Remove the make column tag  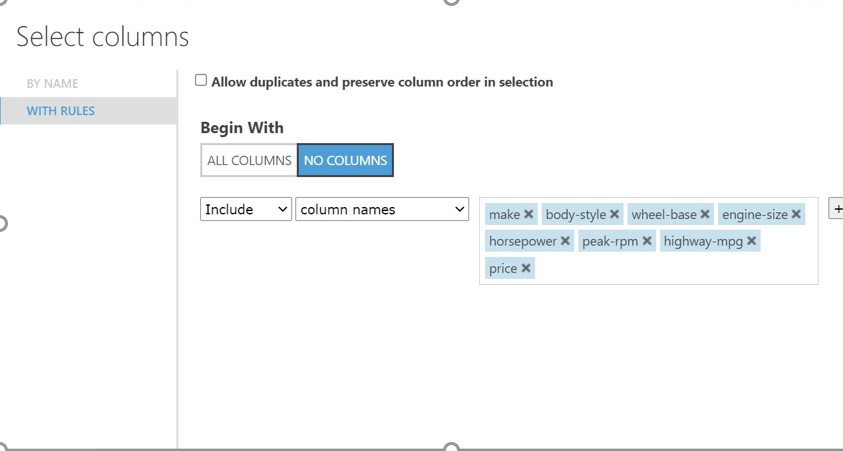click(529, 214)
